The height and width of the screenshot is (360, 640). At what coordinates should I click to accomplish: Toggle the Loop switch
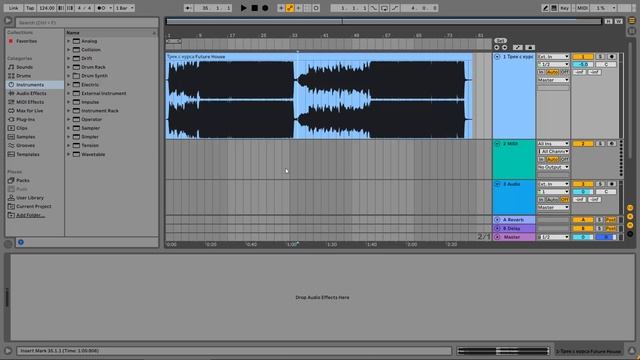[x=384, y=8]
